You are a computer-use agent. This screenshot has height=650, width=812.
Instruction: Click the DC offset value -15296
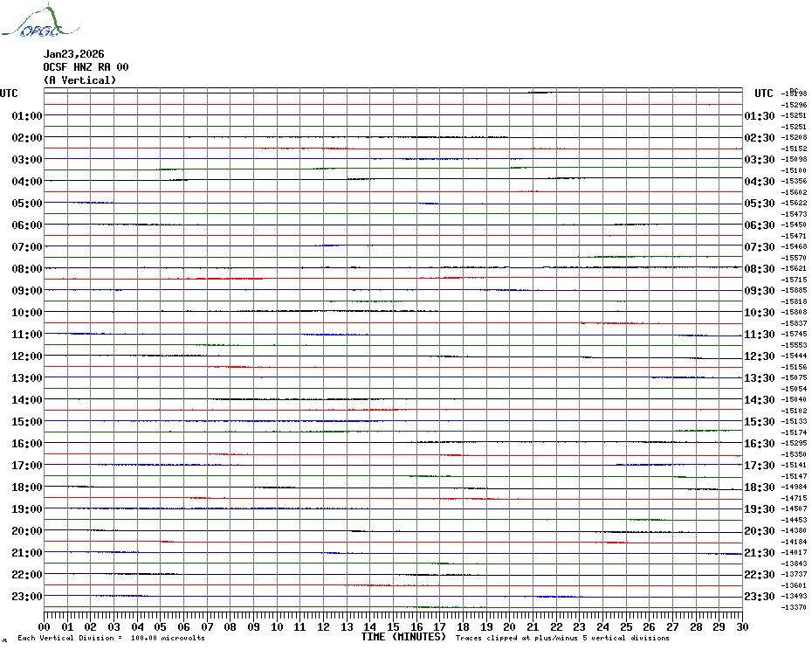[x=794, y=105]
